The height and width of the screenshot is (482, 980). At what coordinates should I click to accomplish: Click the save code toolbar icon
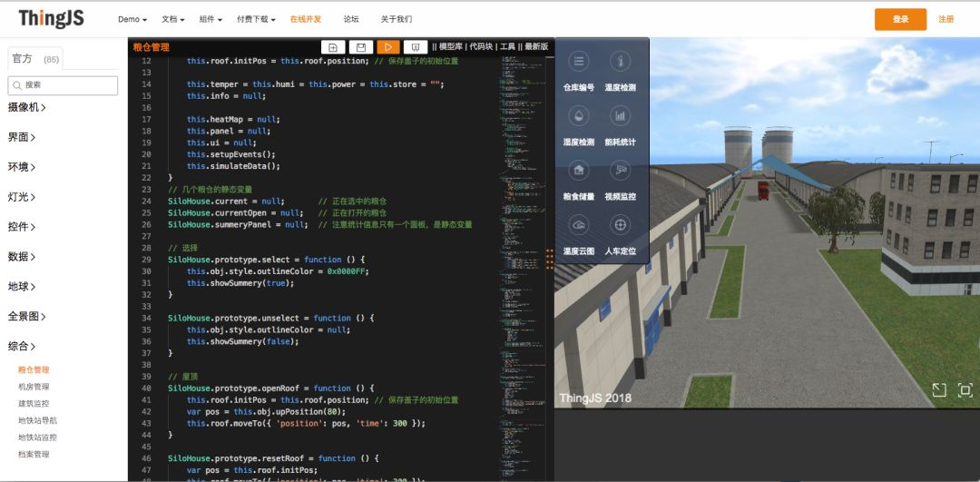(360, 47)
